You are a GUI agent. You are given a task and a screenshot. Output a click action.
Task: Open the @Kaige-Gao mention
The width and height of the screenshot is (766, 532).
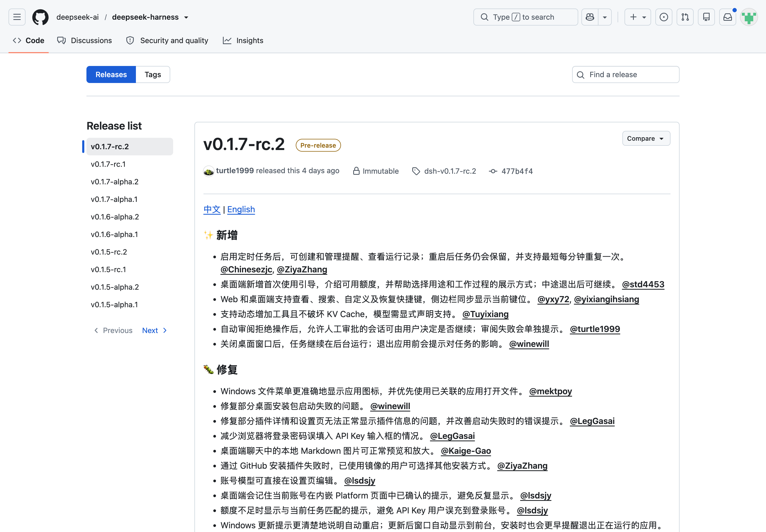pyautogui.click(x=466, y=451)
